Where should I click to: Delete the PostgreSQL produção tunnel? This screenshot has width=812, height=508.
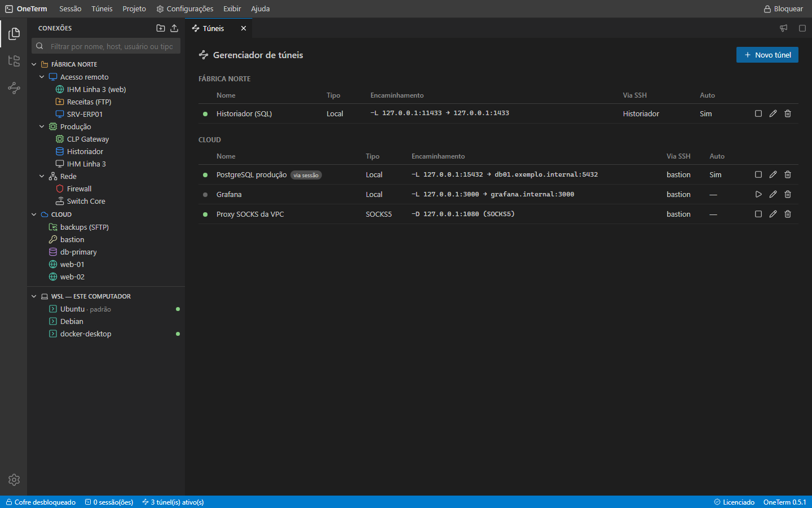coord(788,174)
